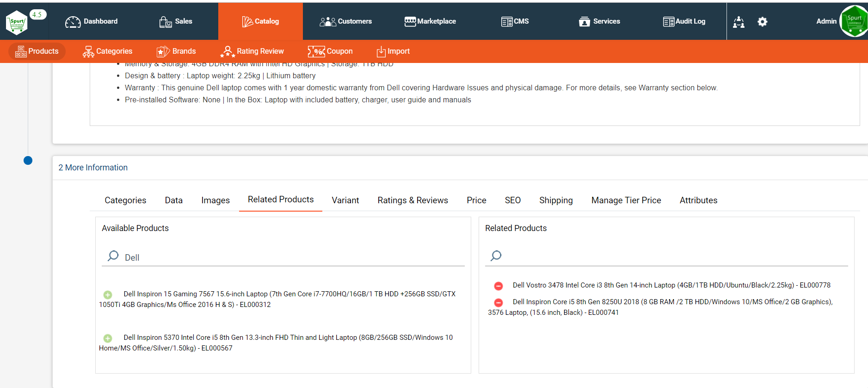Open the Manage Tier Price tab

[x=626, y=200]
